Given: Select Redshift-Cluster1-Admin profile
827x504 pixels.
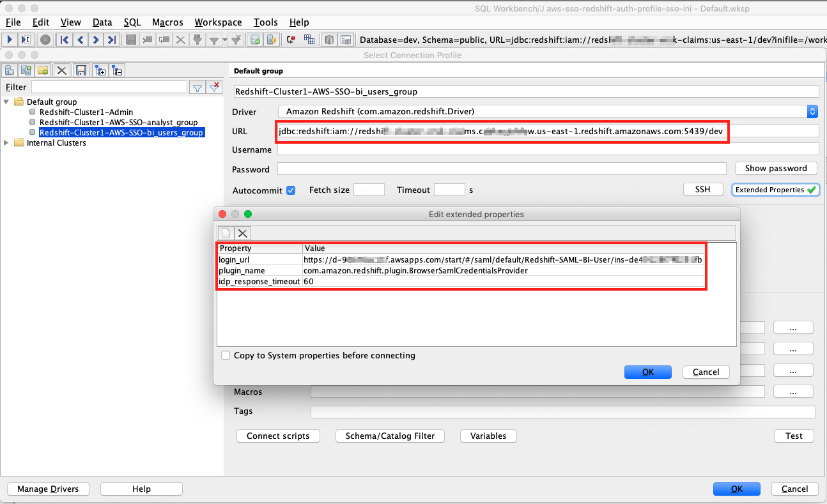Looking at the screenshot, I should click(x=86, y=112).
